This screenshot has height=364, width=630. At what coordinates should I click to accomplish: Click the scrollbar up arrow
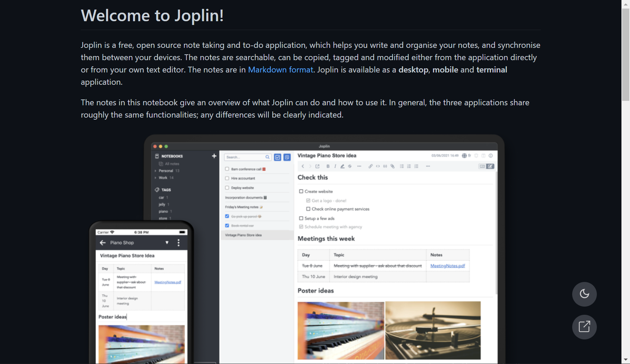click(626, 4)
